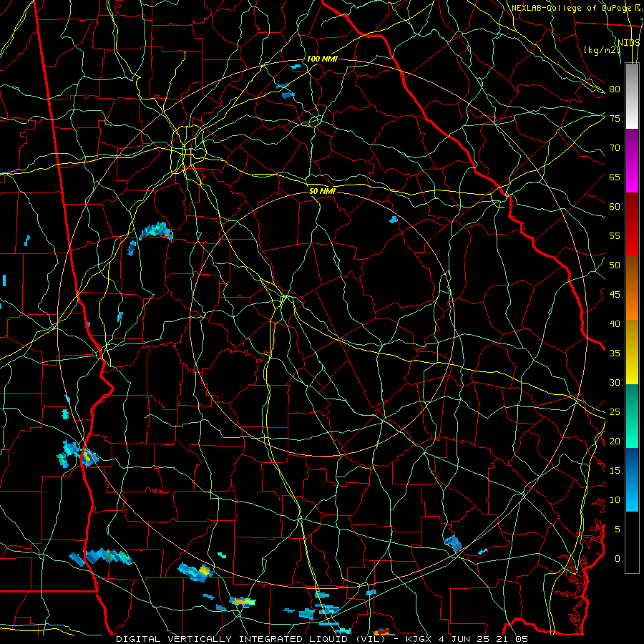Click the scale value "25"
Viewport: 644px width, 644px height.
click(615, 412)
